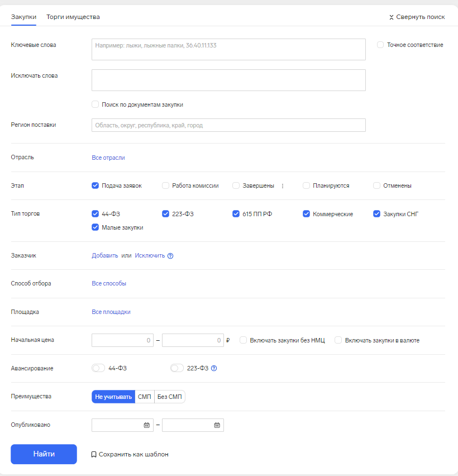The image size is (458, 476).
Task: Click the Регион поставки input field
Action: [x=228, y=125]
